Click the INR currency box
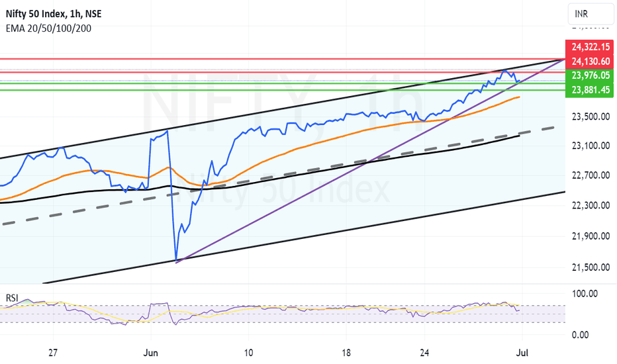Screen dimensions: 617x364 tap(591, 14)
